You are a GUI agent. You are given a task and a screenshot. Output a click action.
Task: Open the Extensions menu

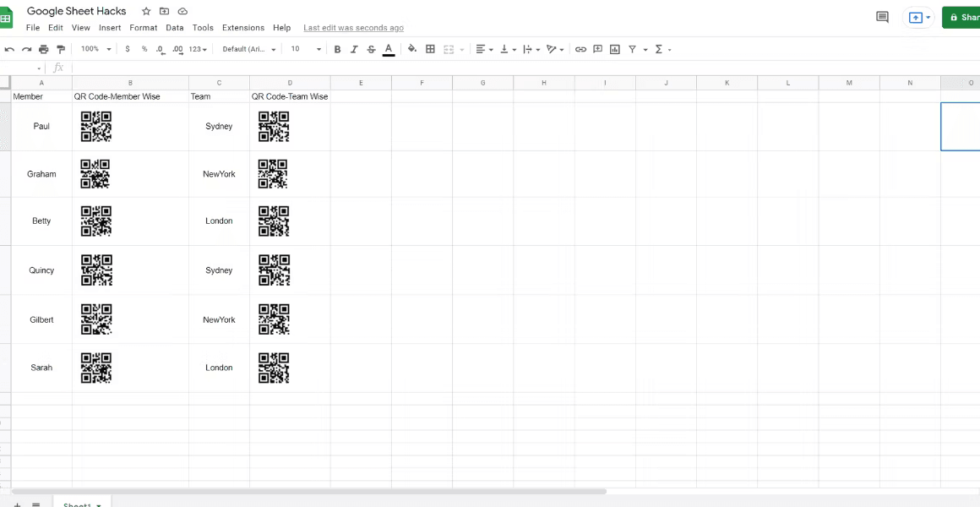coord(243,28)
